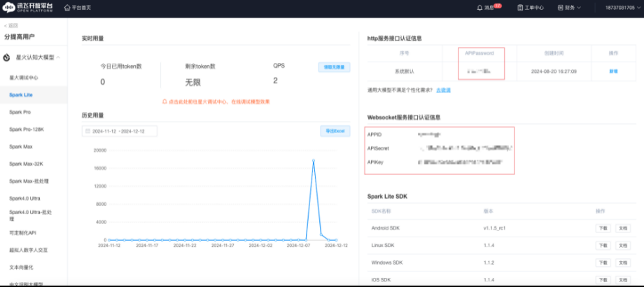The width and height of the screenshot is (644, 287).
Task: Click the blurred APIPassword value cell
Action: point(479,71)
